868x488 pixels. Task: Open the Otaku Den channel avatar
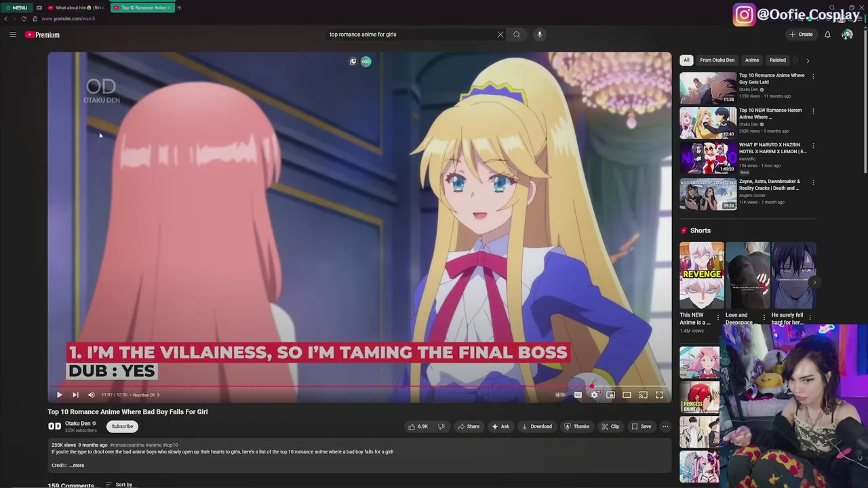tap(54, 426)
